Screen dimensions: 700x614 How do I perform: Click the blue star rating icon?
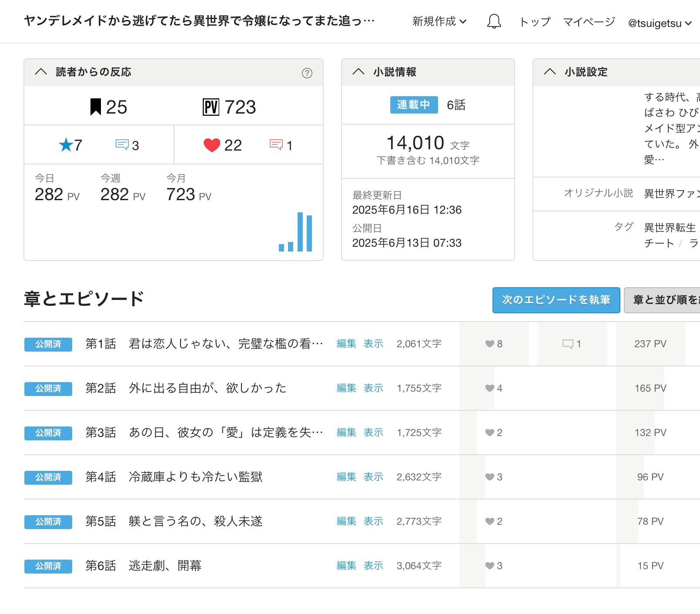[66, 145]
